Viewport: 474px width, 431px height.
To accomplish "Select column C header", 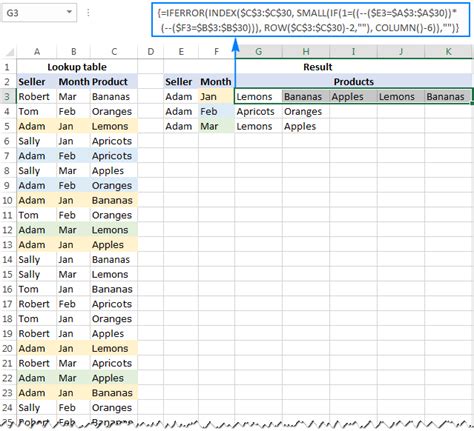I will point(114,52).
